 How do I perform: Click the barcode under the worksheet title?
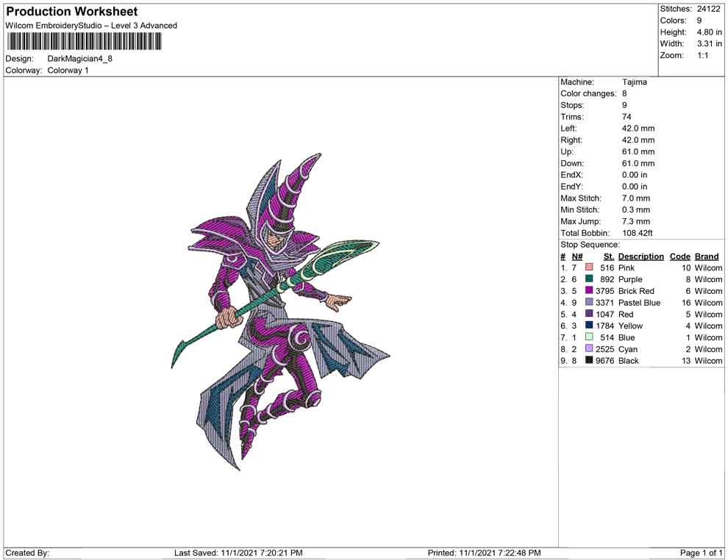click(84, 41)
